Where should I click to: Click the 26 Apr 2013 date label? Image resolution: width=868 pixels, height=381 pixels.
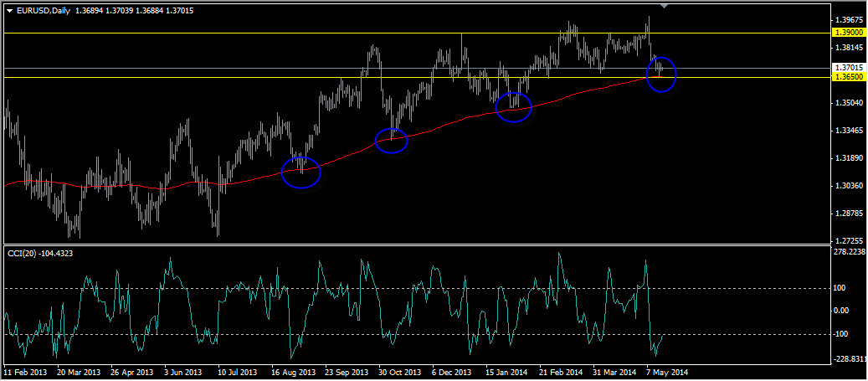pyautogui.click(x=131, y=372)
